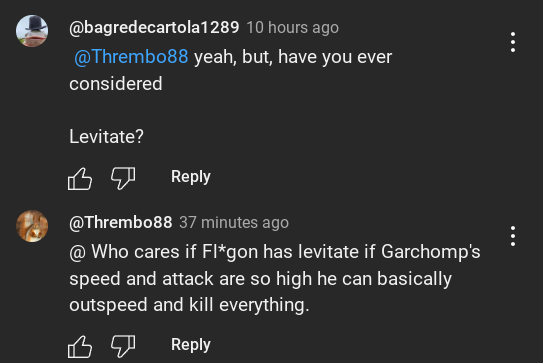Click the word 'Fl*gon' in the comment
Screen dimensions: 543x363
(x=230, y=252)
